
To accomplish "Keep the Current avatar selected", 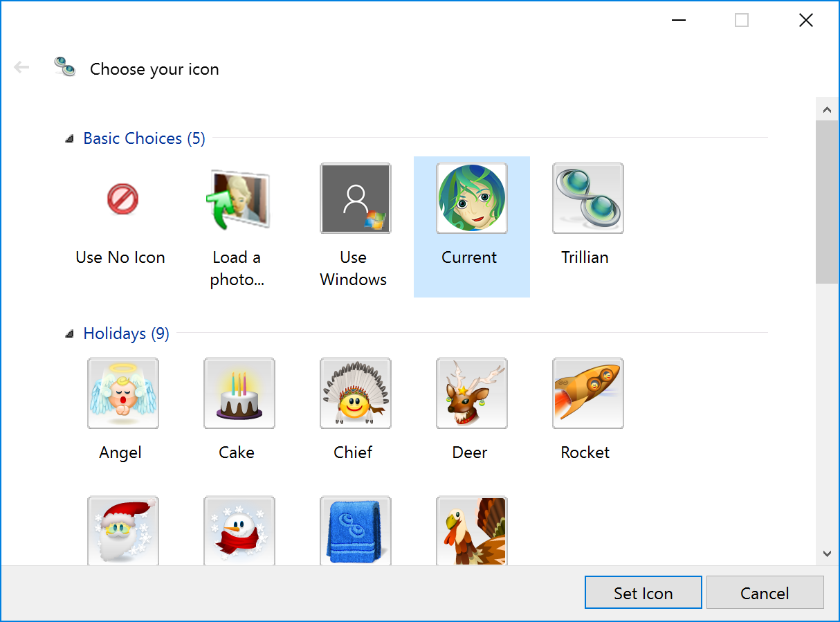I will coord(471,198).
